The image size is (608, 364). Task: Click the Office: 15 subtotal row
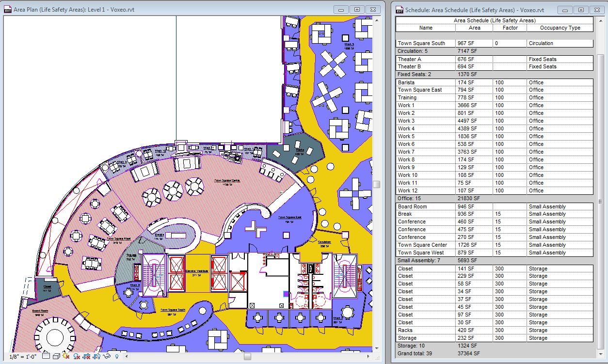coord(495,198)
